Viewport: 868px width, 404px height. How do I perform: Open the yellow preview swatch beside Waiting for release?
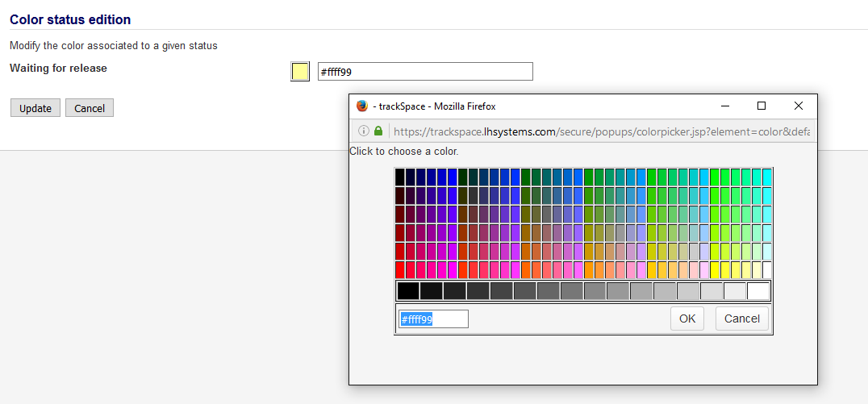click(x=300, y=72)
